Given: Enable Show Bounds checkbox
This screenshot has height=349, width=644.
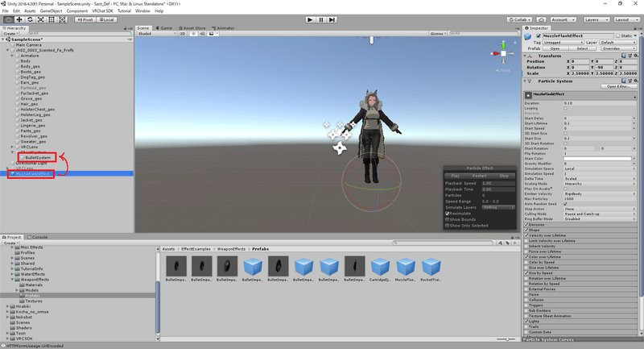Looking at the screenshot, I should coord(448,219).
